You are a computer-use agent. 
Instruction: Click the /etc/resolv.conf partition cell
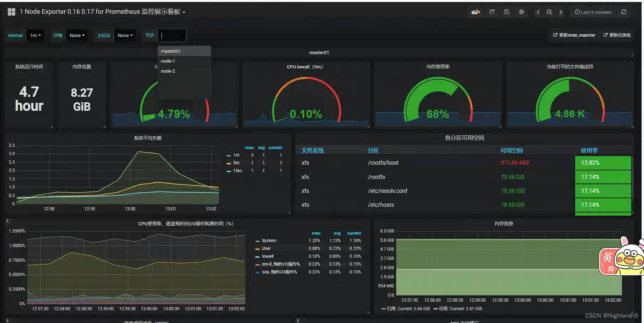click(388, 191)
